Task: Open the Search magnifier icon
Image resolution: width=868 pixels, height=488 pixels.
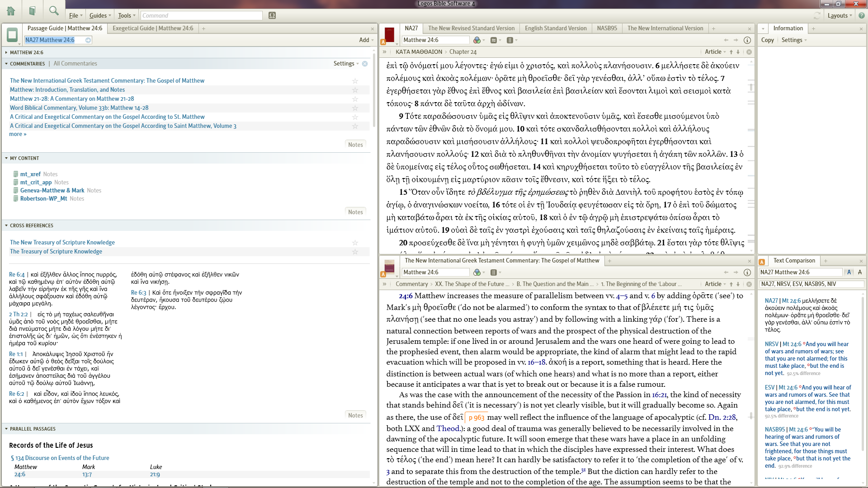Action: pos(54,11)
